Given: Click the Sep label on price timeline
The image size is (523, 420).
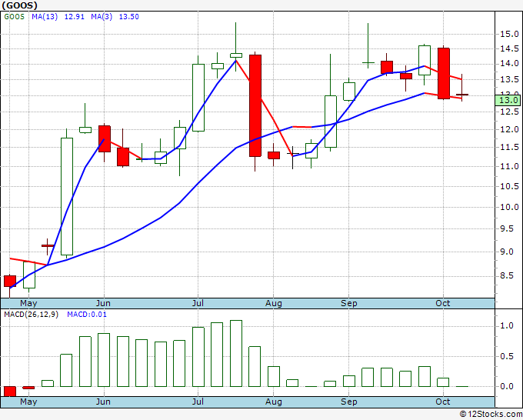Looking at the screenshot, I should coord(349,303).
